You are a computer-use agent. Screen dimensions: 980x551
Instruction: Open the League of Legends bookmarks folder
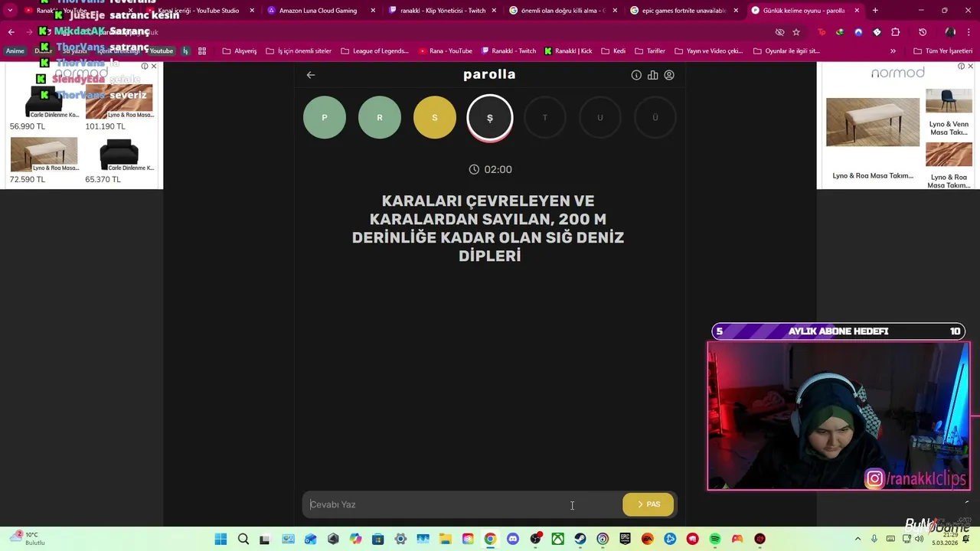coord(375,51)
